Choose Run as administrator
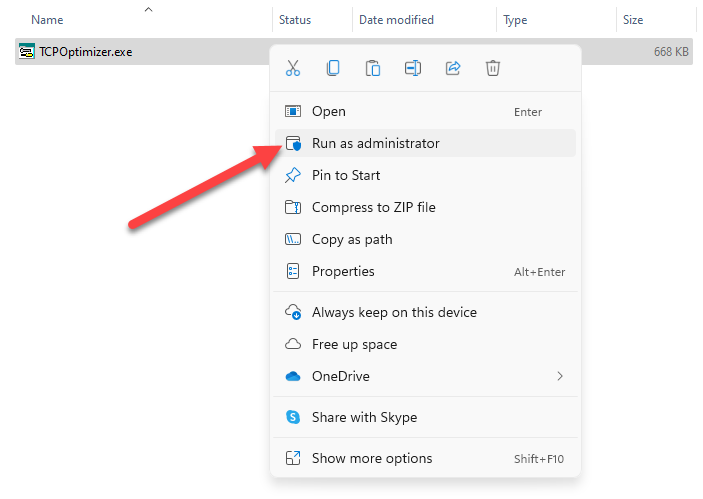The width and height of the screenshot is (703, 499). pyautogui.click(x=375, y=143)
